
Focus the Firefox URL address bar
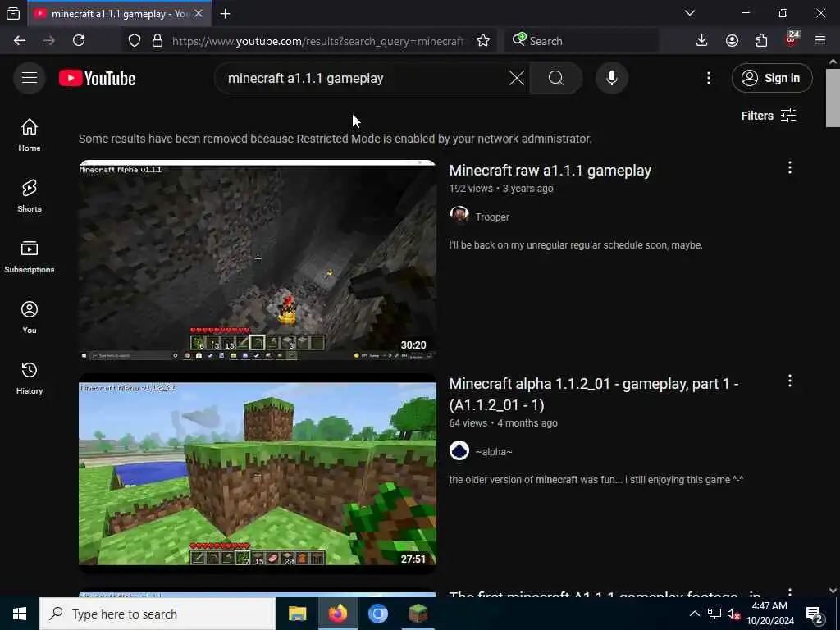tap(318, 41)
